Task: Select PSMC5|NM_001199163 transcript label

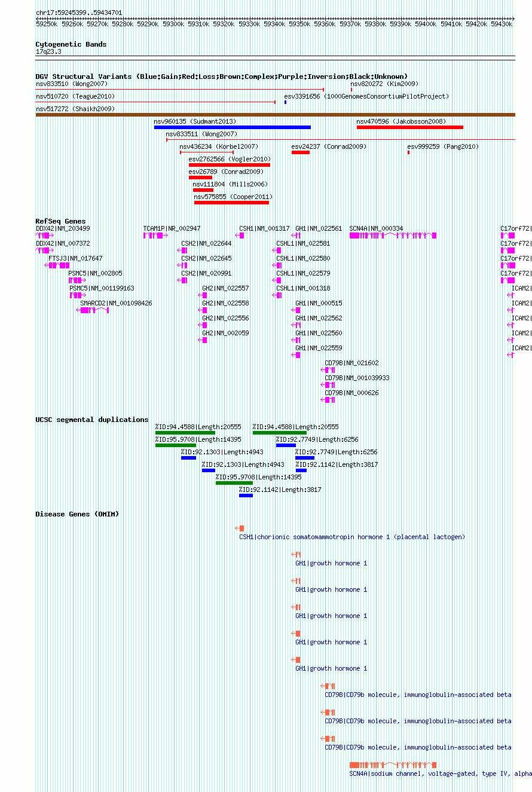Action: pyautogui.click(x=102, y=289)
